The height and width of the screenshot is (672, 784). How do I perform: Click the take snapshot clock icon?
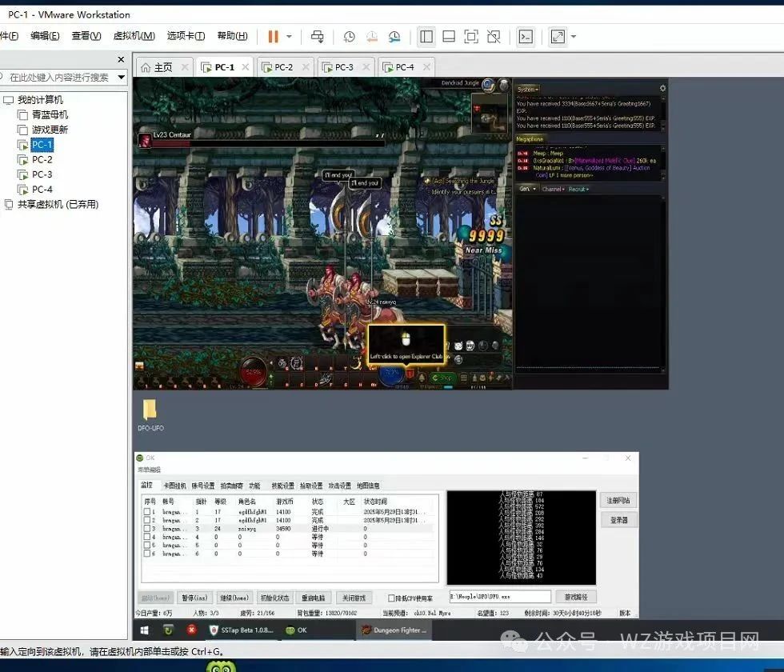pyautogui.click(x=349, y=36)
